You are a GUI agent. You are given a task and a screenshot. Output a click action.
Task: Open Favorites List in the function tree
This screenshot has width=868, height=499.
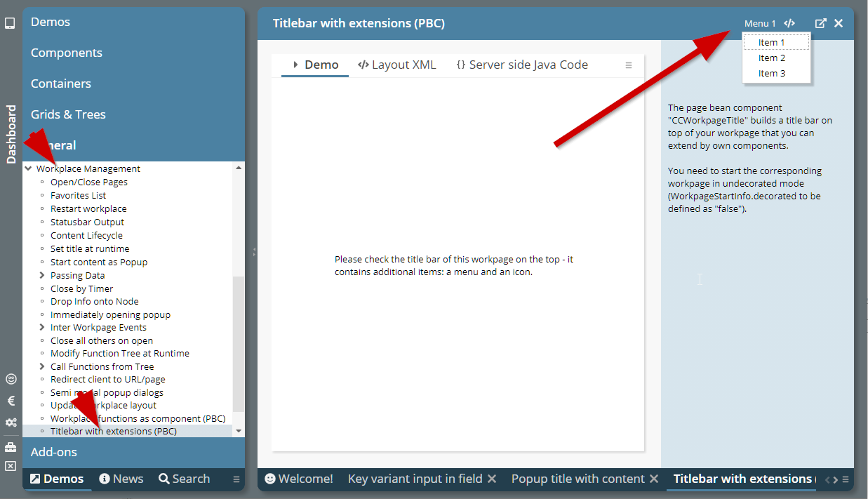[x=78, y=195]
